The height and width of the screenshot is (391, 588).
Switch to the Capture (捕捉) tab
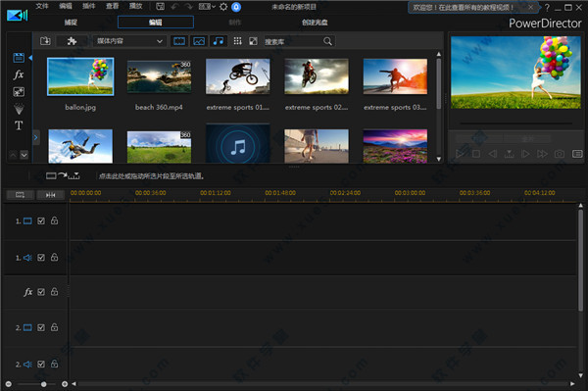point(71,23)
